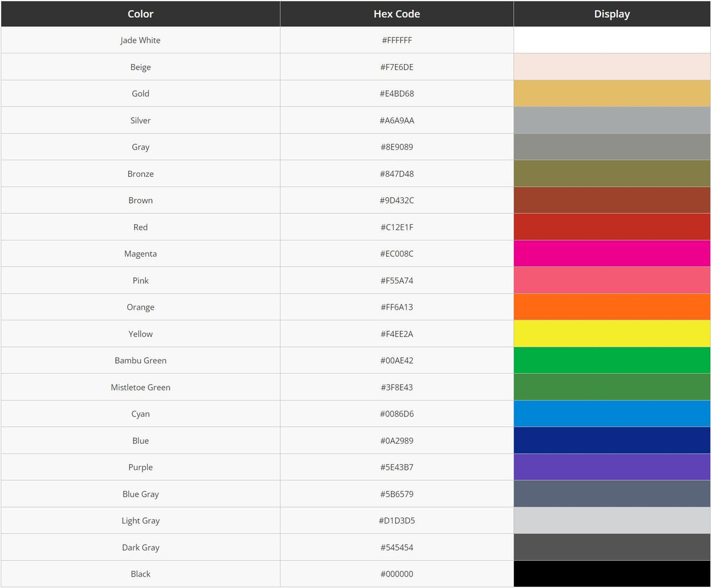712x588 pixels.
Task: Click the Pink color swatch
Action: tap(612, 281)
